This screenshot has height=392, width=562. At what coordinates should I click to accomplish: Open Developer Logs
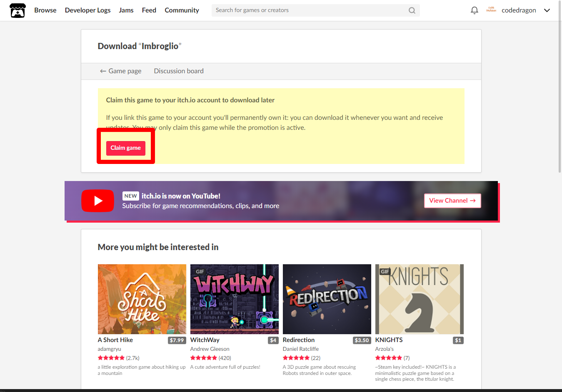87,10
